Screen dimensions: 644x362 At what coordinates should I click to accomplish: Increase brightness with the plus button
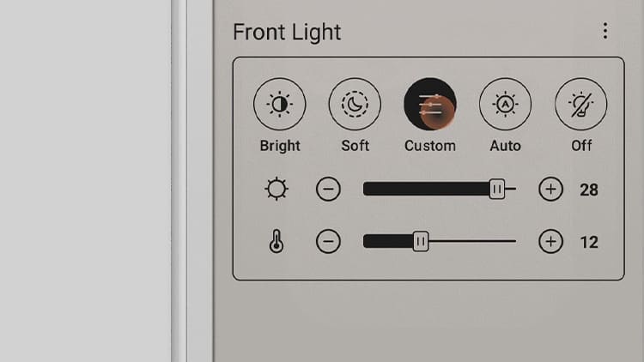pos(550,190)
